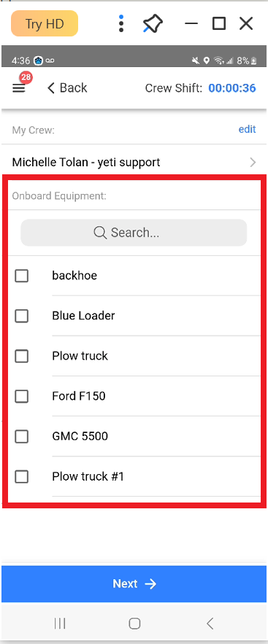This screenshot has width=268, height=644.
Task: Click the magnifier icon in Search
Action: (100, 233)
